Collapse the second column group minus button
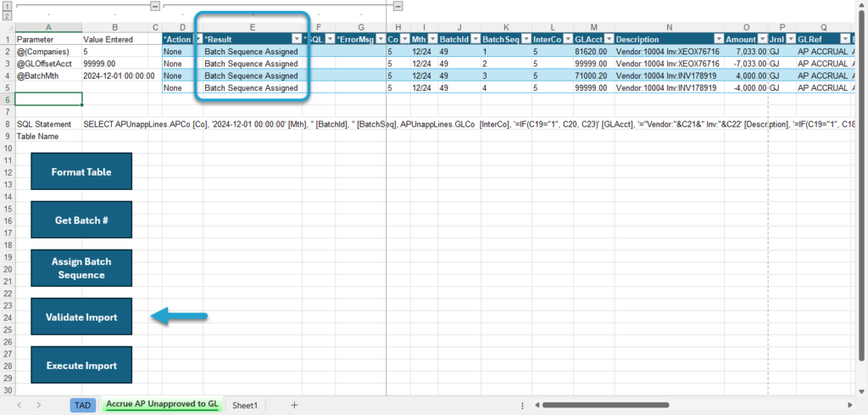 (398, 6)
